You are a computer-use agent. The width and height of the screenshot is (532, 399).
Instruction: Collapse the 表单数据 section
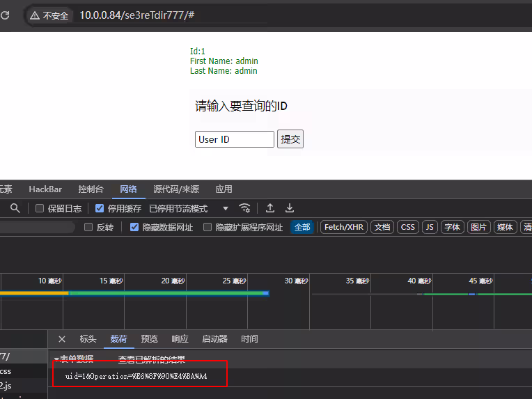coord(57,359)
